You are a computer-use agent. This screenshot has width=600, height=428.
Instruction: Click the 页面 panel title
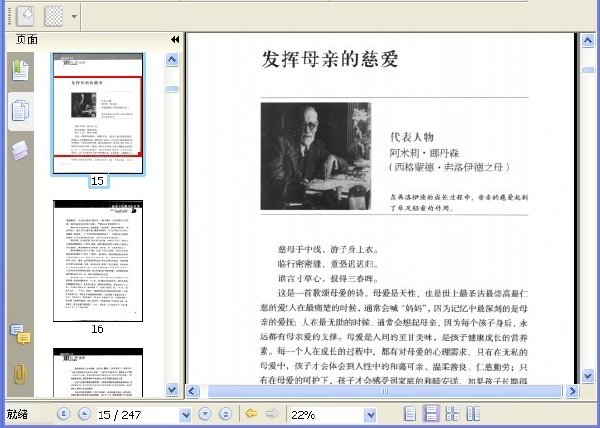27,39
